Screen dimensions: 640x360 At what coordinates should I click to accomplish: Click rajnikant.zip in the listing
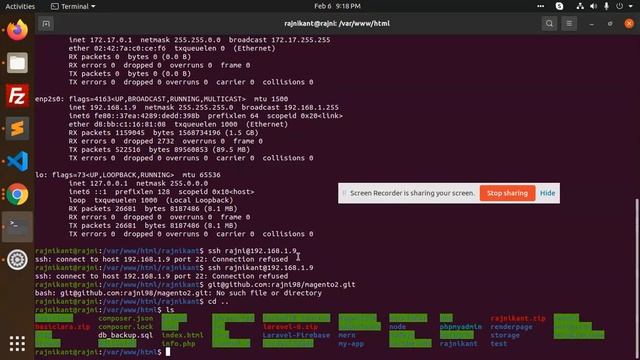[x=518, y=318]
